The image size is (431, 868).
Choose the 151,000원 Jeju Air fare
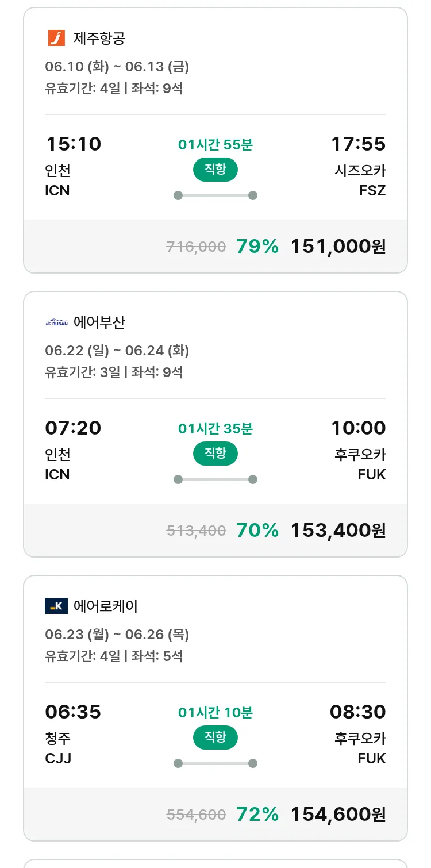pos(338,247)
